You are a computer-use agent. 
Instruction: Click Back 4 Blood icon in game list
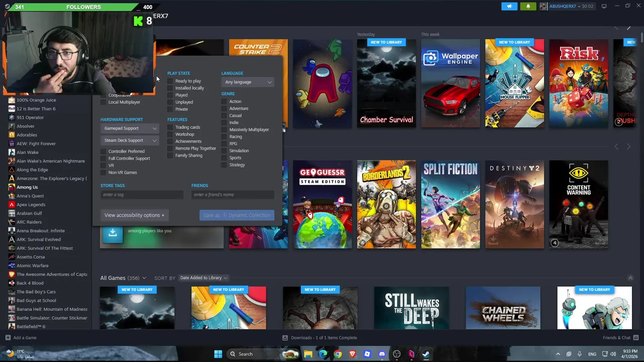pos(12,283)
